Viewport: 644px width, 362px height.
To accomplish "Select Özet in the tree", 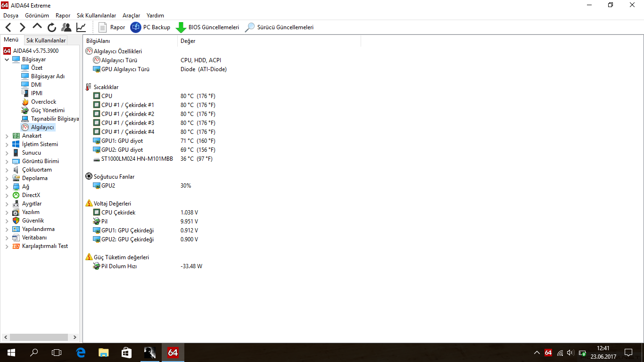I will pos(36,68).
